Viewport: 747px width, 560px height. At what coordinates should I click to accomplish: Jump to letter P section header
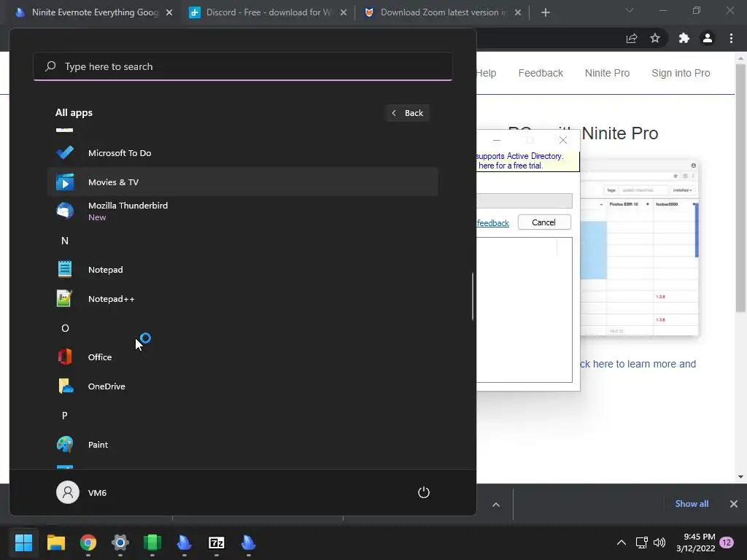click(65, 415)
